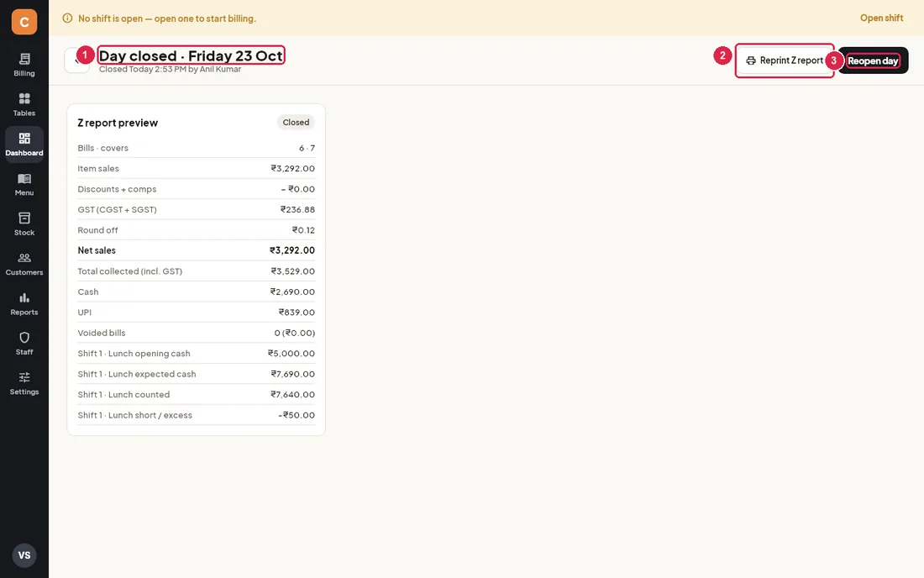Screen dimensions: 924x578
Task: Open the Menu book icon
Action: [24, 179]
